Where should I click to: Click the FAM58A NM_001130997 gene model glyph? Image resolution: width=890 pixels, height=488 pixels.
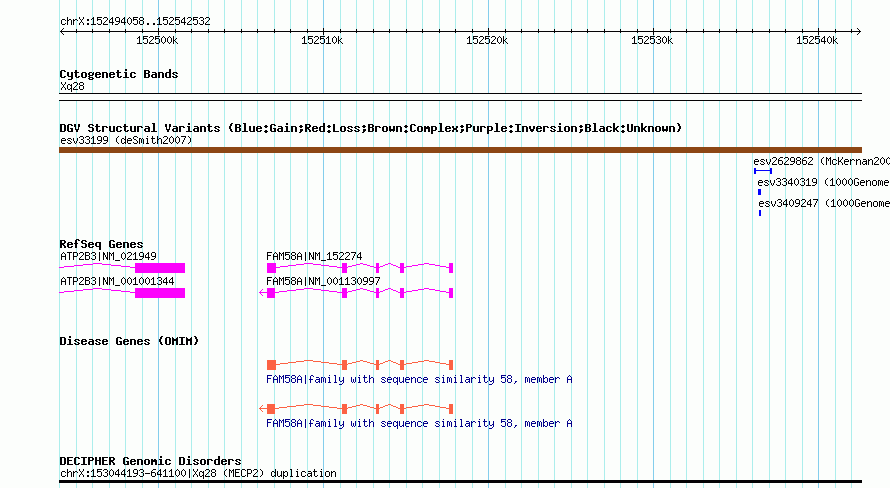356,293
